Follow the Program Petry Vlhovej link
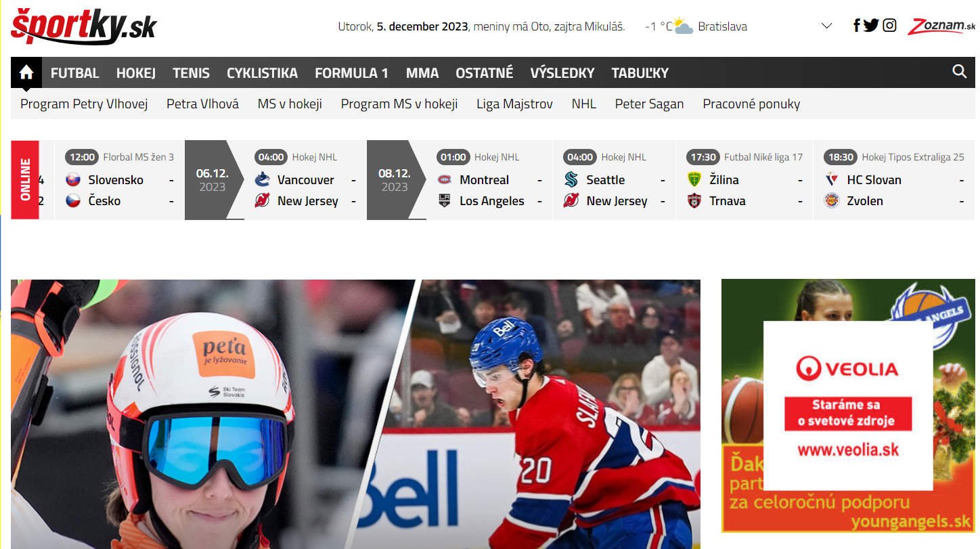Screen dimensions: 980x549 [84, 104]
